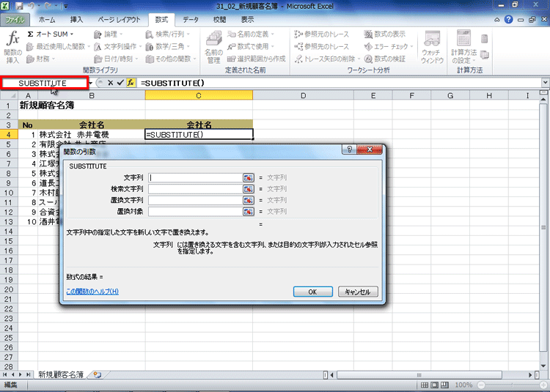The width and height of the screenshot is (550, 392).
Task: Click the Insert Function fx ribbon icon
Action: (x=13, y=47)
